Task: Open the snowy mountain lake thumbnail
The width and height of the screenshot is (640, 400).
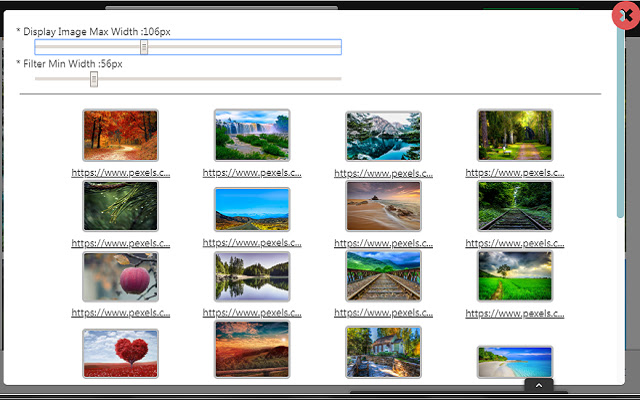Action: point(383,135)
